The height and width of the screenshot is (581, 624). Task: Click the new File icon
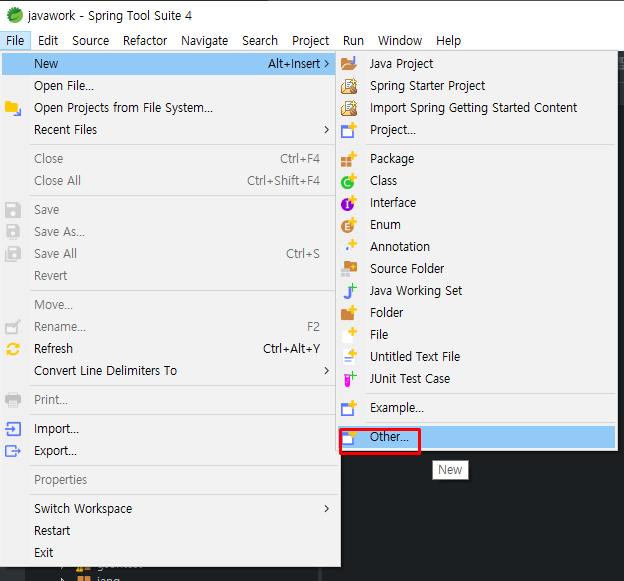pyautogui.click(x=349, y=335)
